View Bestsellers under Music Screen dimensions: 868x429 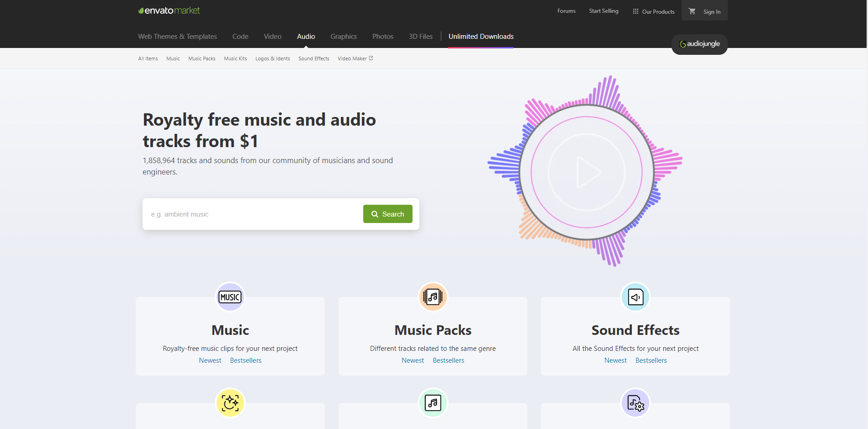point(246,360)
